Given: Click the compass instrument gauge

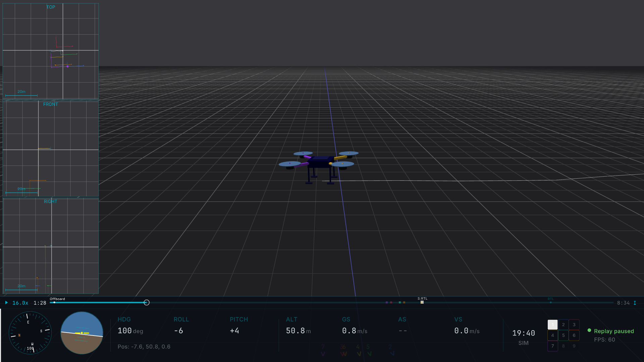Looking at the screenshot, I should [30, 333].
